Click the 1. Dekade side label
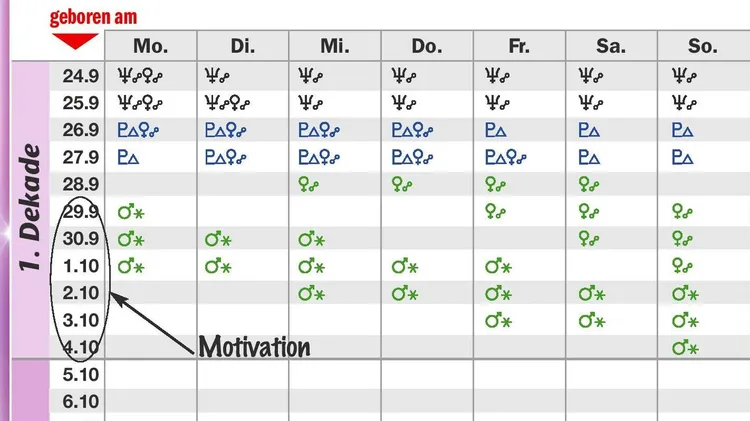Screen dimensions: 750x421 tap(30, 208)
